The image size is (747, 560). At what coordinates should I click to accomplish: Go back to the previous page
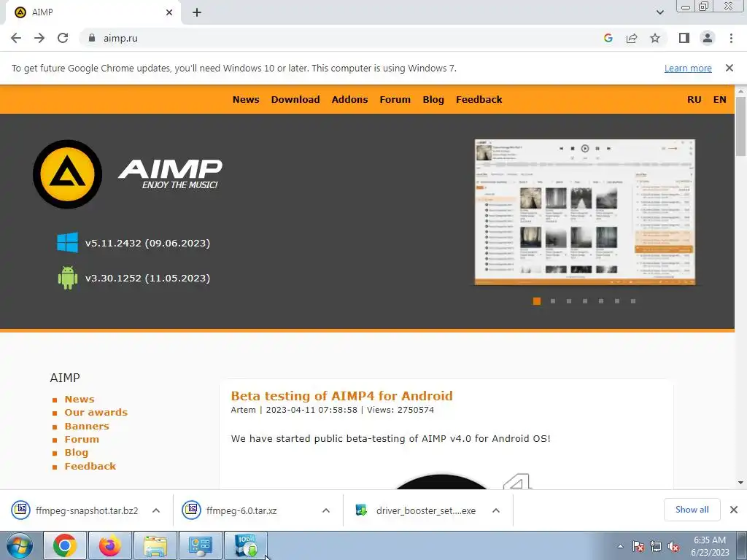tap(16, 38)
